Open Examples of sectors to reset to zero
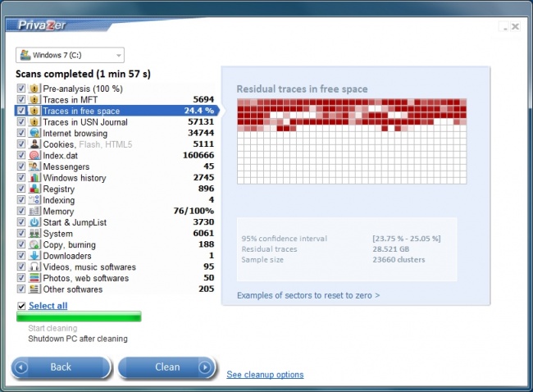The image size is (533, 392). (x=308, y=295)
